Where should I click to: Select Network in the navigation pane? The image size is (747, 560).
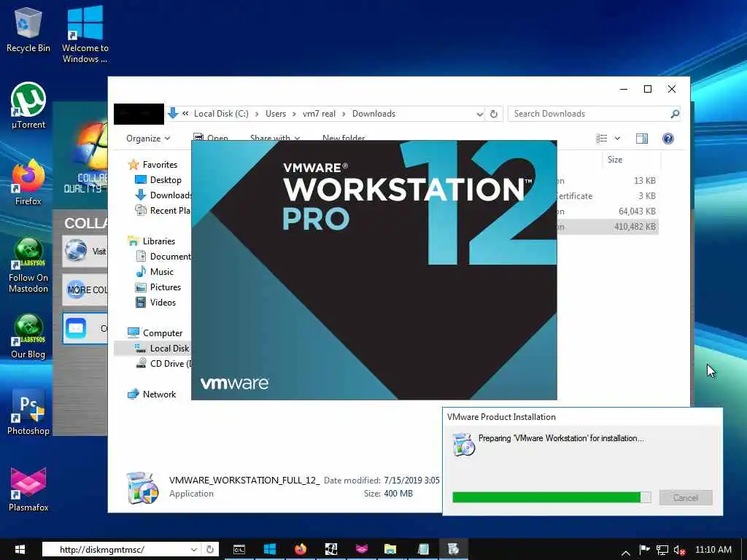coord(152,394)
